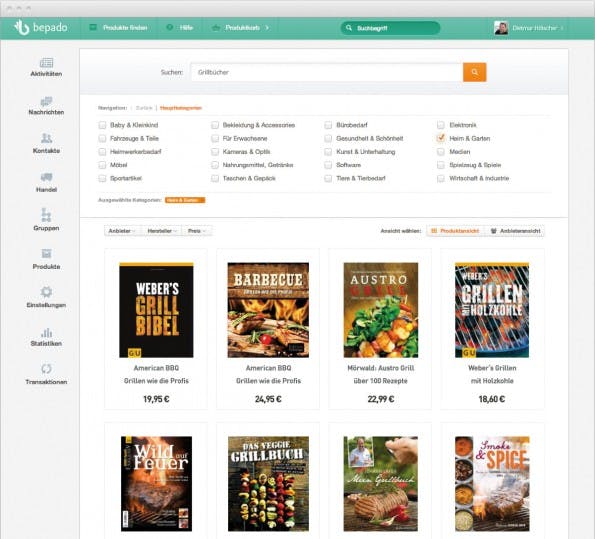Open the Statistiken chart icon
Screen dimensions: 595x539
[x=46, y=333]
